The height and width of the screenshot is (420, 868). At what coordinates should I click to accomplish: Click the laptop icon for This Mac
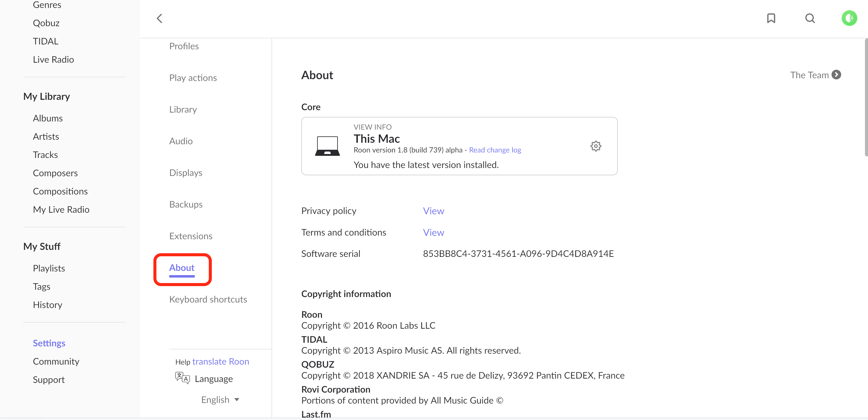click(327, 146)
